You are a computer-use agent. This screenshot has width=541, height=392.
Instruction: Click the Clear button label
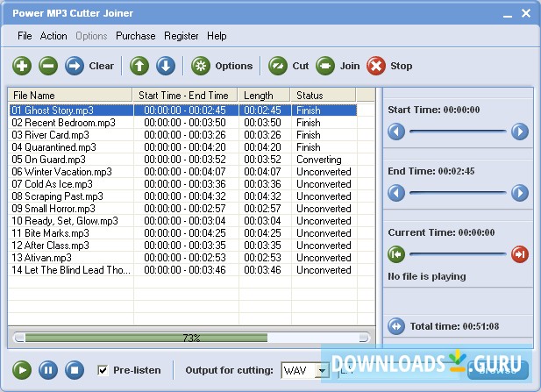pos(101,66)
